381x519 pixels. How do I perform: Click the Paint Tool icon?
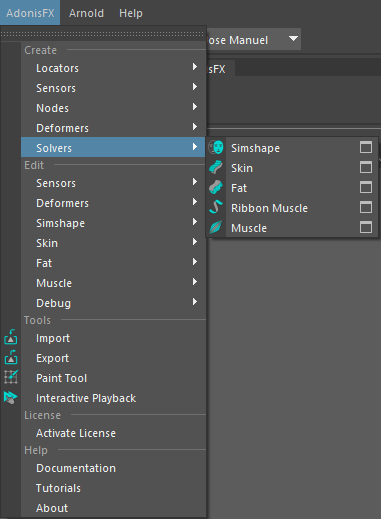[11, 377]
